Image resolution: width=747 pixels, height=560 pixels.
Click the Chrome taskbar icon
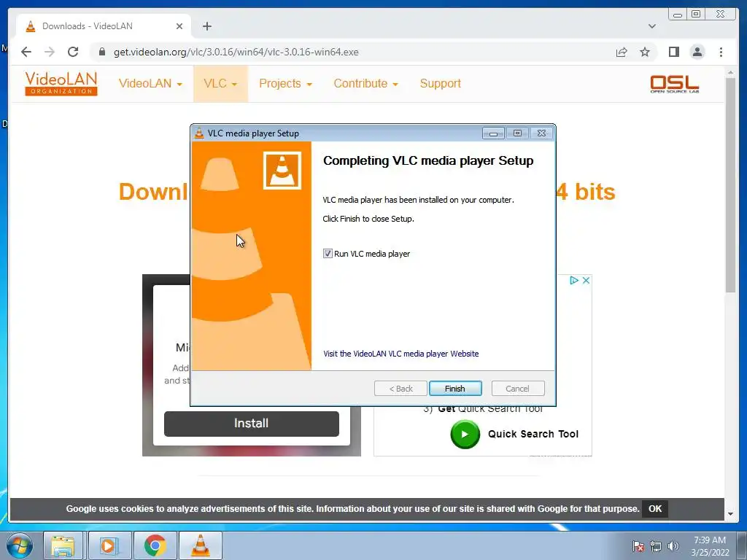coord(155,545)
